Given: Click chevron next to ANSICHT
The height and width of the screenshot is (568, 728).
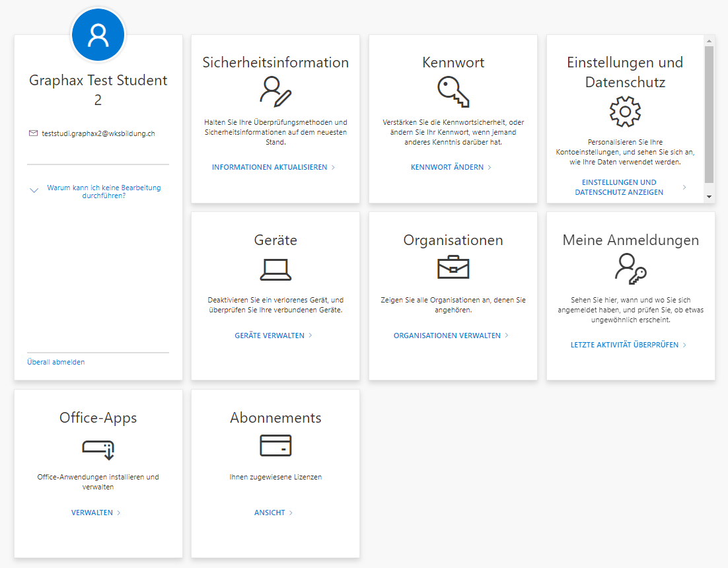Looking at the screenshot, I should (291, 513).
